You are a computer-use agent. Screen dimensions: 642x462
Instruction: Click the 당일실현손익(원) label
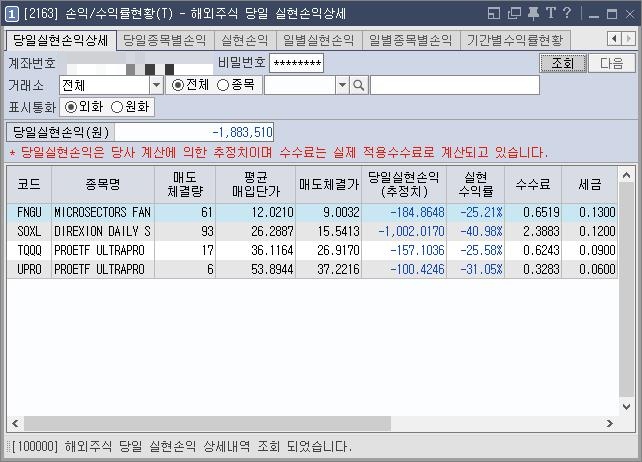coord(61,132)
